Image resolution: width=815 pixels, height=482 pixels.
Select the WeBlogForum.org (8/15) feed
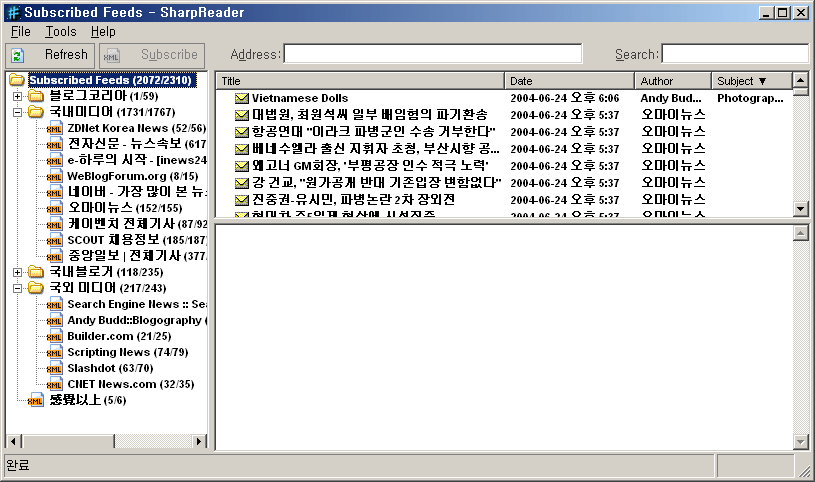133,176
